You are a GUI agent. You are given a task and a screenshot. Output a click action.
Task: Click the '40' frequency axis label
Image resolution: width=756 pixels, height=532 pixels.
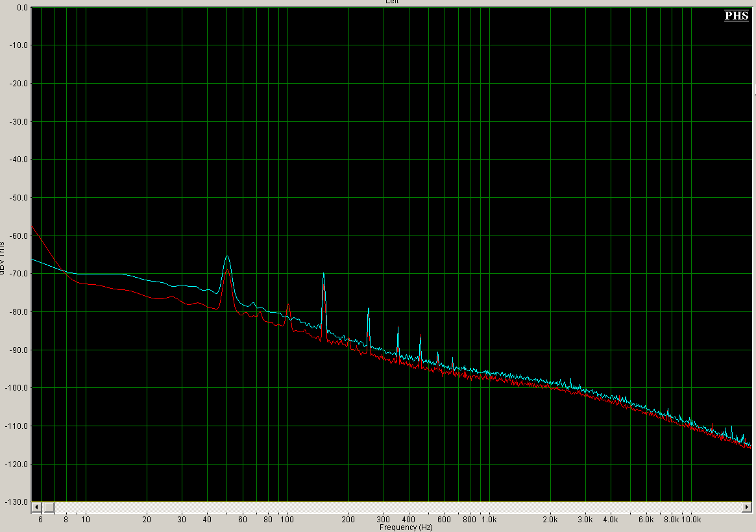[207, 520]
